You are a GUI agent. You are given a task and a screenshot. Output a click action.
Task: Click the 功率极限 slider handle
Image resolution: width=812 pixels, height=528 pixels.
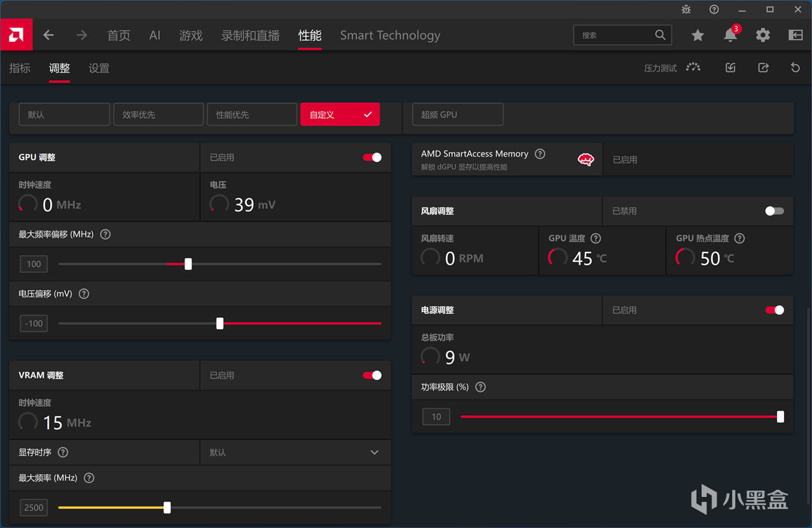780,416
